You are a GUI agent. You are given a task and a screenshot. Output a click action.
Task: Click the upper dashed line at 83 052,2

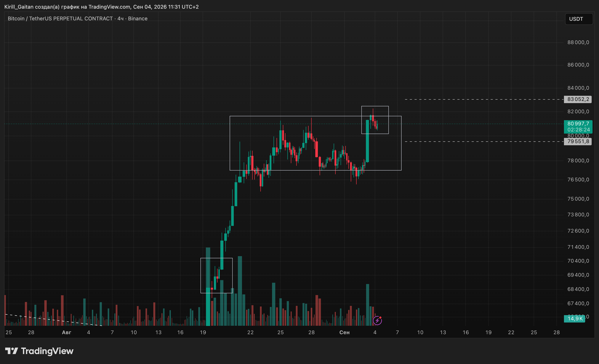click(x=484, y=99)
